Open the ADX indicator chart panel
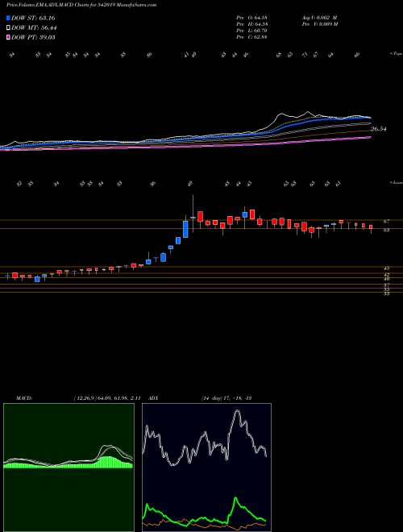The width and height of the screenshot is (403, 532). [206, 468]
